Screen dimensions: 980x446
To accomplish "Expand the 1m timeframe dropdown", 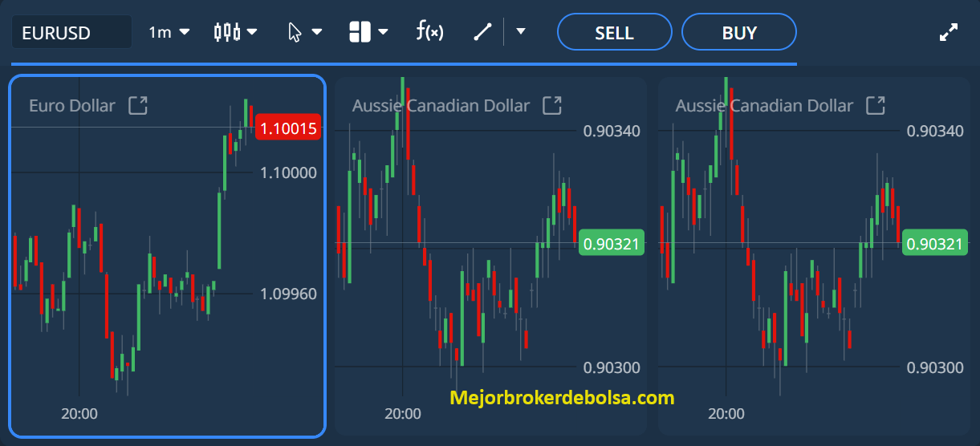I will [169, 32].
